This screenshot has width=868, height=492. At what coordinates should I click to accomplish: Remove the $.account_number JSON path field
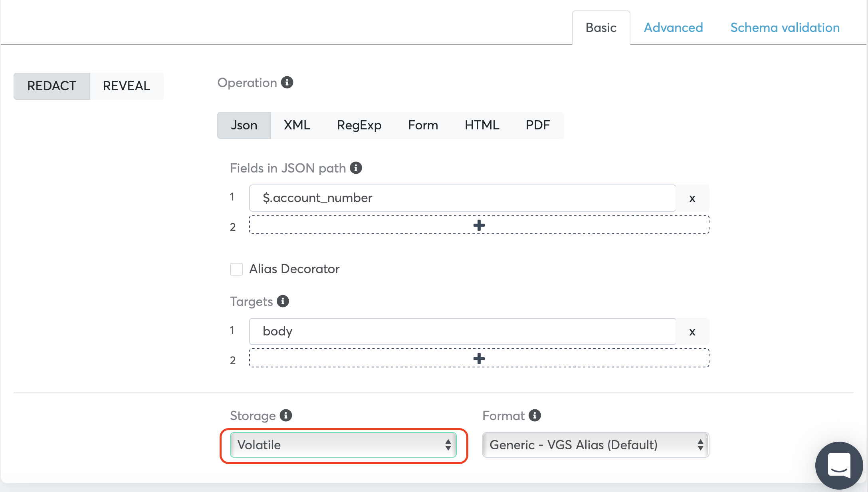click(692, 198)
